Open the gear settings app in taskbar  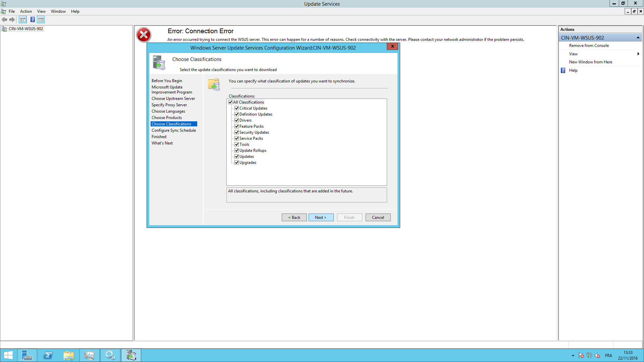(110, 355)
